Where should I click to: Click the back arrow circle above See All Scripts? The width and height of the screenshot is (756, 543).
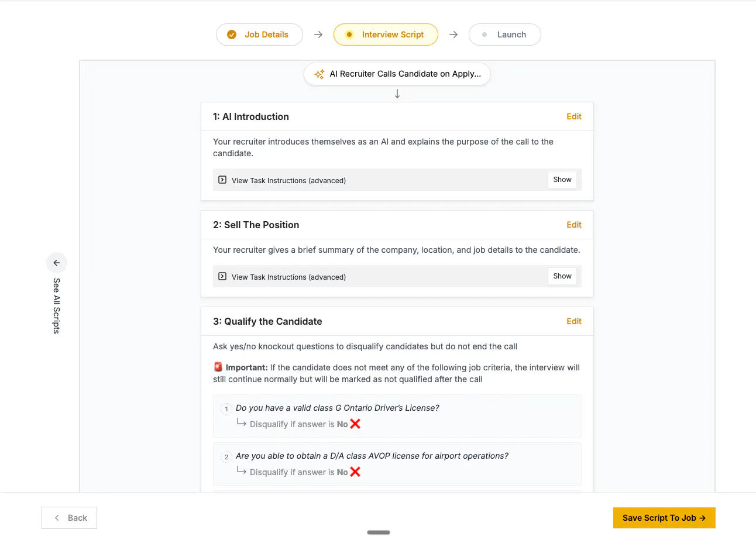click(x=57, y=263)
